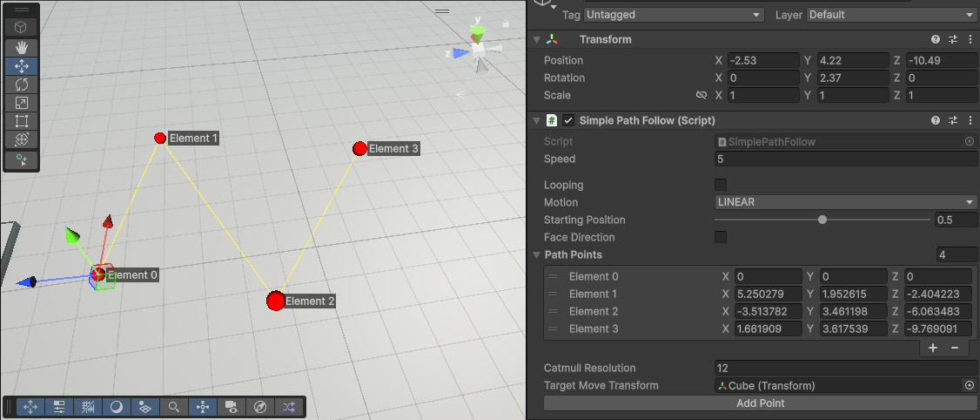
Task: Open Transform presets
Action: [x=952, y=39]
